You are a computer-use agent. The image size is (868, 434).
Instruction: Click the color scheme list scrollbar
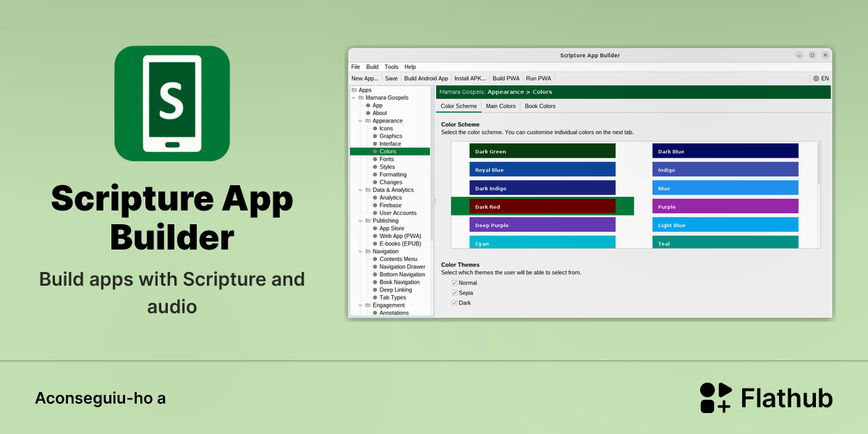pos(819,163)
